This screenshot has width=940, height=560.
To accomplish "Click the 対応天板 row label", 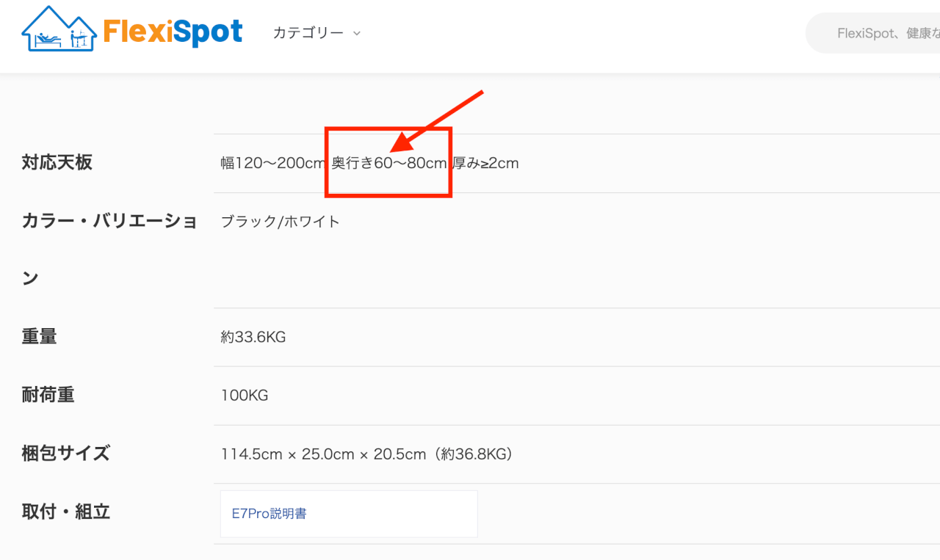I will point(57,162).
